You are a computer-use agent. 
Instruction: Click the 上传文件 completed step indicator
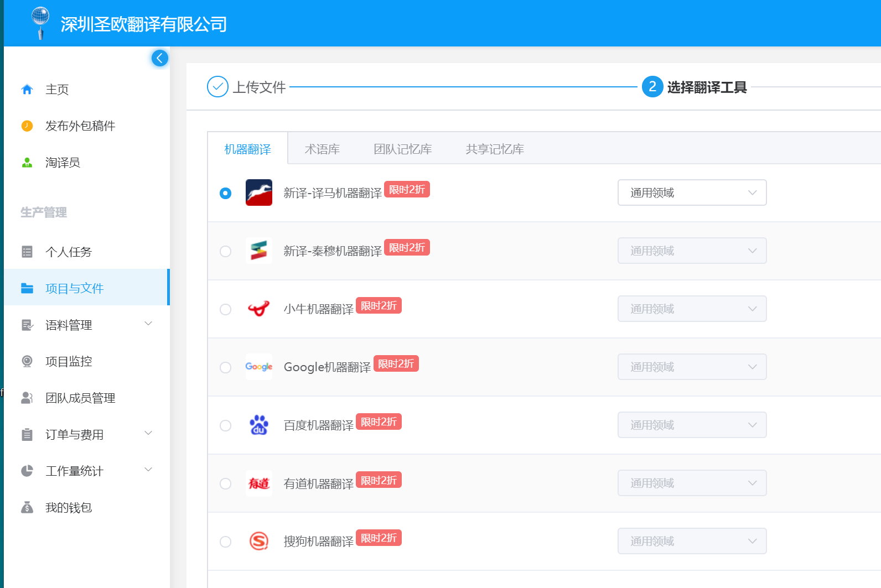pyautogui.click(x=217, y=87)
